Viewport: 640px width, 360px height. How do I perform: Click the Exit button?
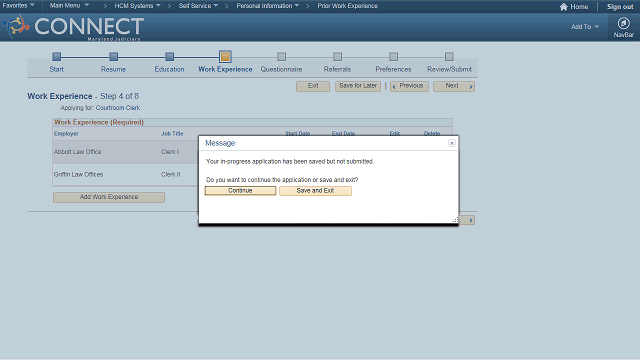313,86
